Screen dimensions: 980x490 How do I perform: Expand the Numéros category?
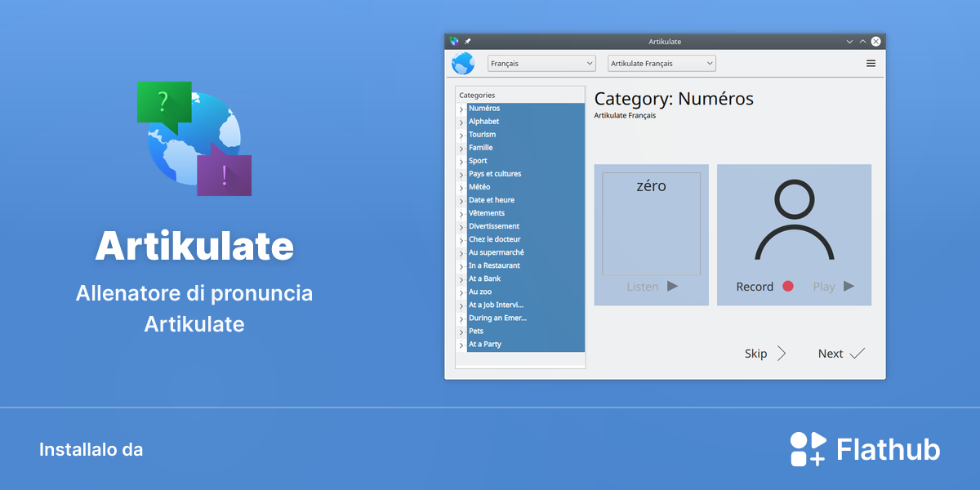pyautogui.click(x=461, y=109)
